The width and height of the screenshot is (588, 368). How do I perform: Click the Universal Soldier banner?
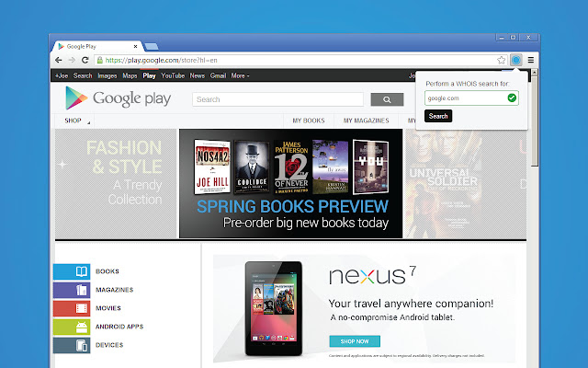pyautogui.click(x=465, y=184)
